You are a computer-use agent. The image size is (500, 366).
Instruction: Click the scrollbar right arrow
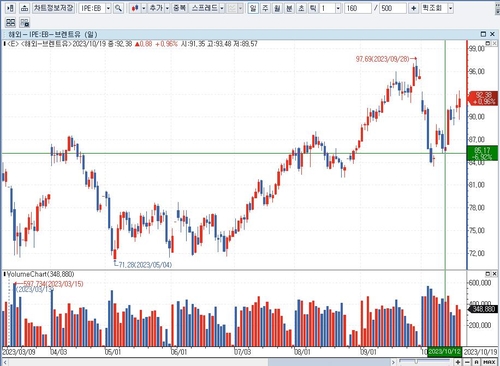393,362
